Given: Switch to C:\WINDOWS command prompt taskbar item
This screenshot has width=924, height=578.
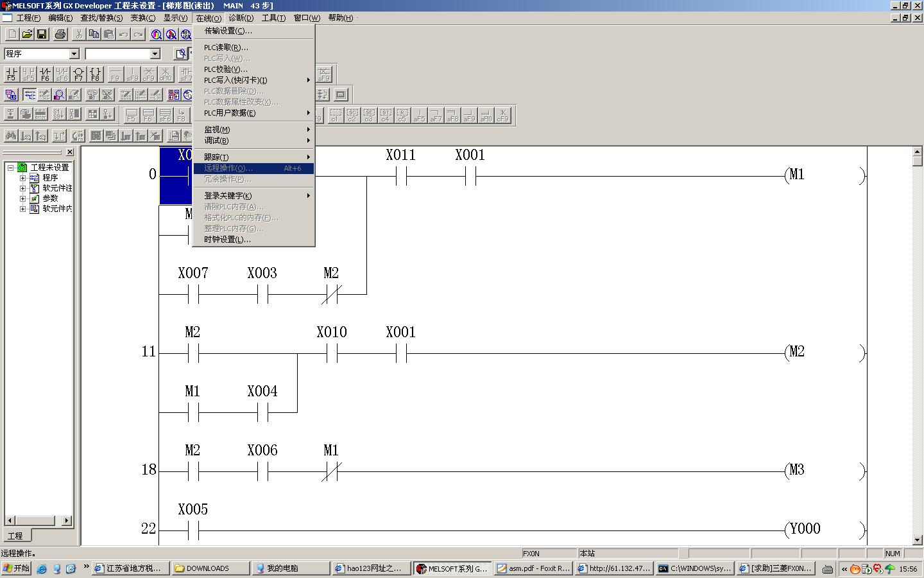Looking at the screenshot, I should (x=694, y=568).
